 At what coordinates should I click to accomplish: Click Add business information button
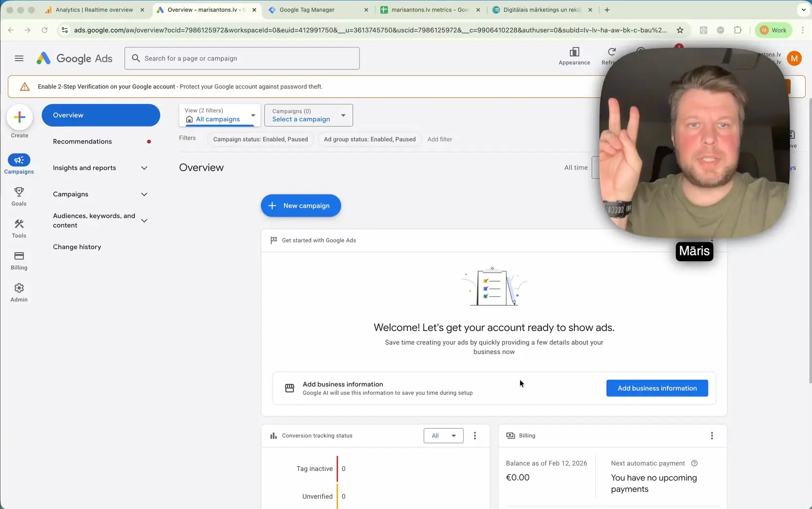point(657,388)
